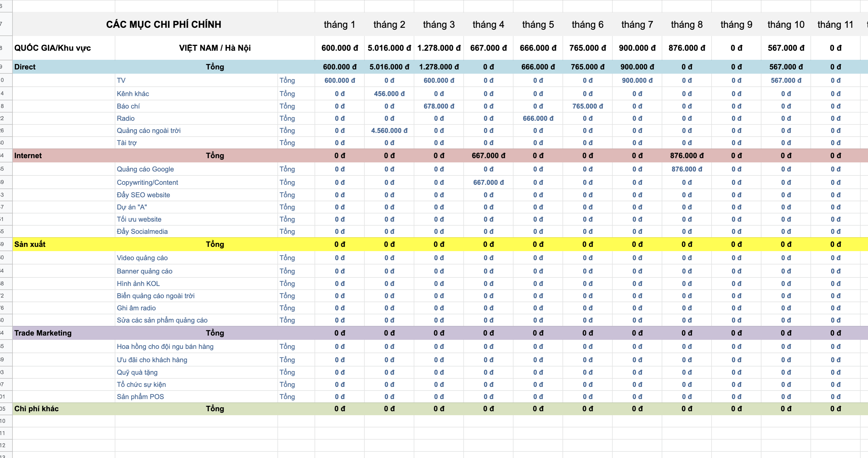Open the Quảng cáo Google item cell

click(145, 169)
